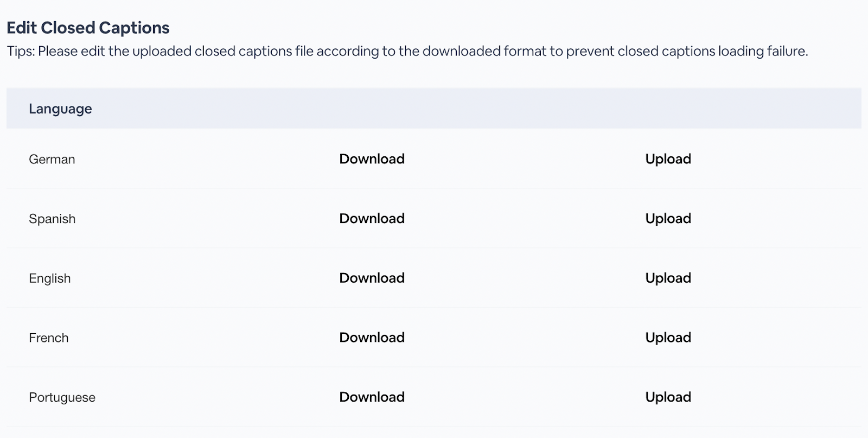Screen dimensions: 868x438
Task: Select the French language row label
Action: pyautogui.click(x=49, y=338)
